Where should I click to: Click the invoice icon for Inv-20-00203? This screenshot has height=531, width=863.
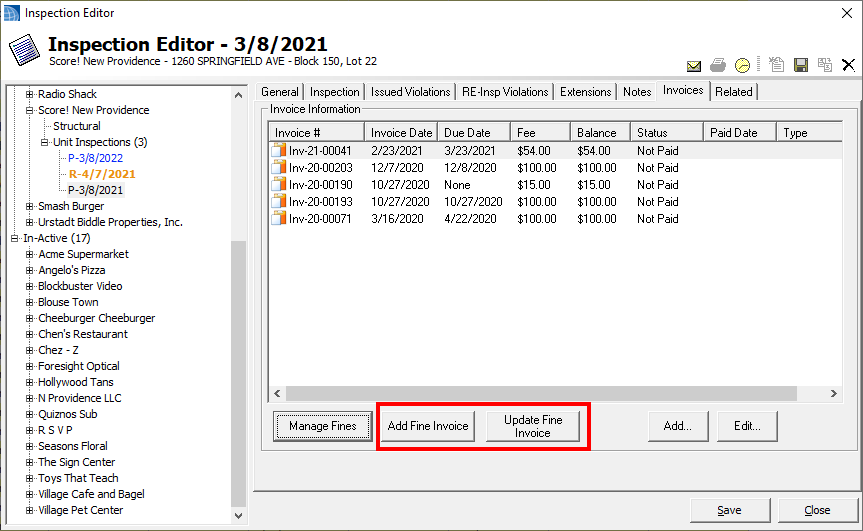point(279,167)
